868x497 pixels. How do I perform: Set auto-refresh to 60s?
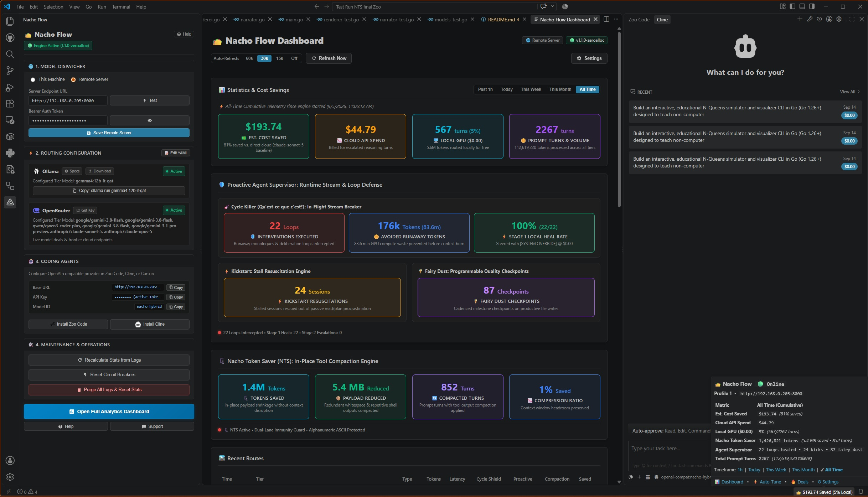tap(249, 58)
